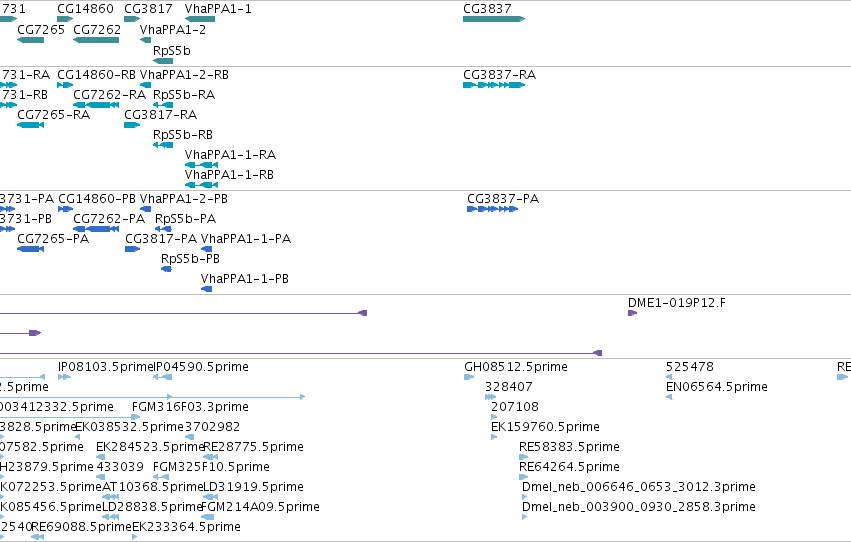The height and width of the screenshot is (542, 851).
Task: Click EST label GH08512.5prime
Action: click(516, 367)
